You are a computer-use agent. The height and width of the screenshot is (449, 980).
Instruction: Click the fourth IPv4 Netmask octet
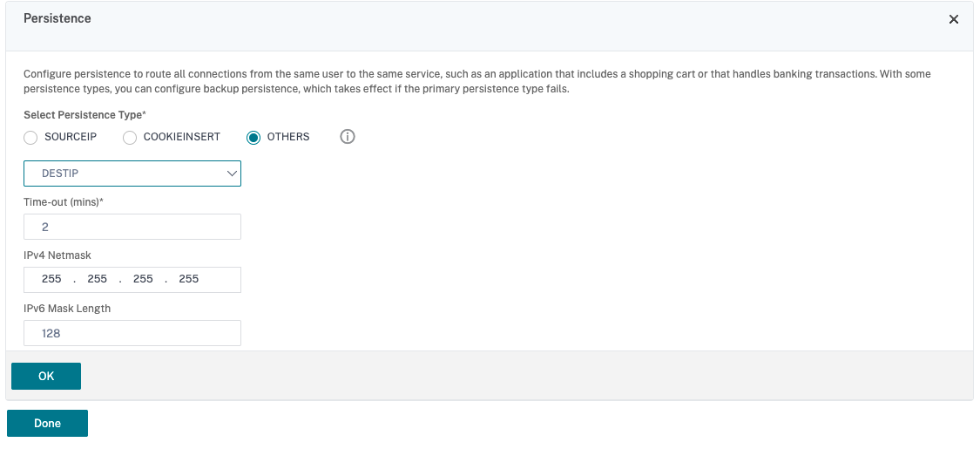coord(189,279)
